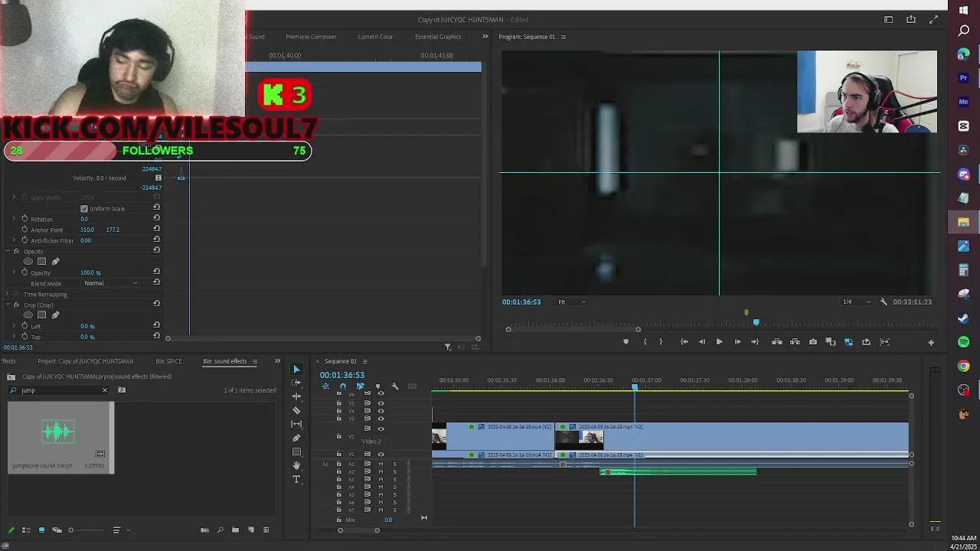The image size is (980, 551).
Task: Open the Sequence 01 timeline panel menu
Action: (x=364, y=361)
